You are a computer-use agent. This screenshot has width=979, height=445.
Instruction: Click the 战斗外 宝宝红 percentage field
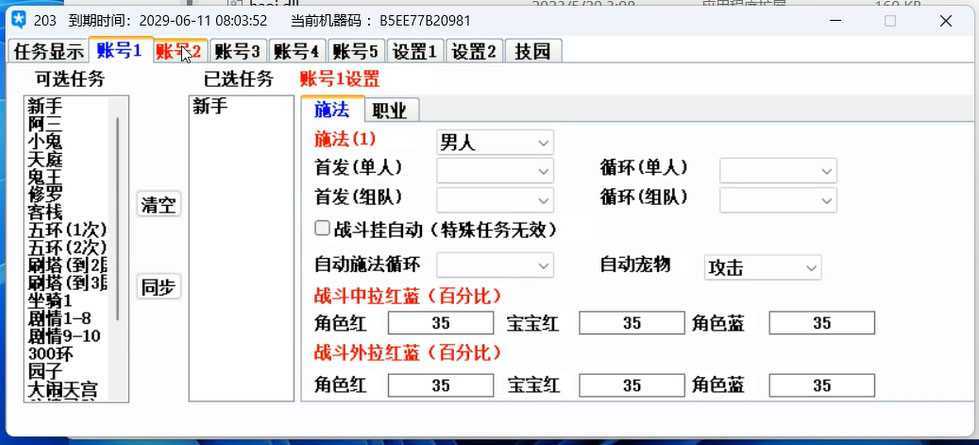(x=631, y=385)
